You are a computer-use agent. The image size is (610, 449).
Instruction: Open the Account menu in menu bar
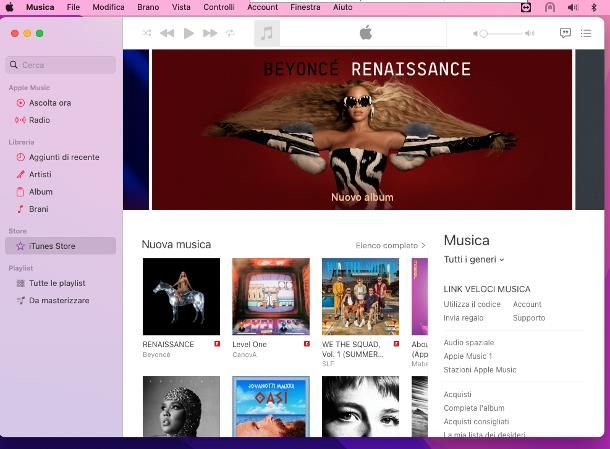[x=263, y=7]
